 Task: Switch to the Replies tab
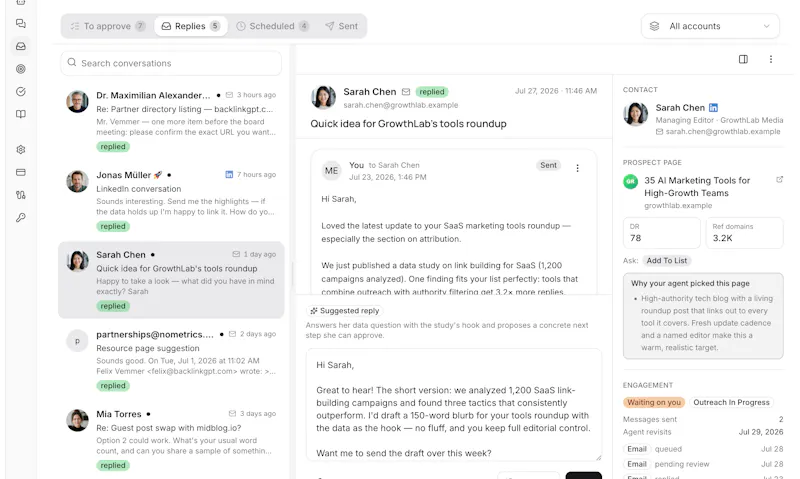(x=190, y=26)
